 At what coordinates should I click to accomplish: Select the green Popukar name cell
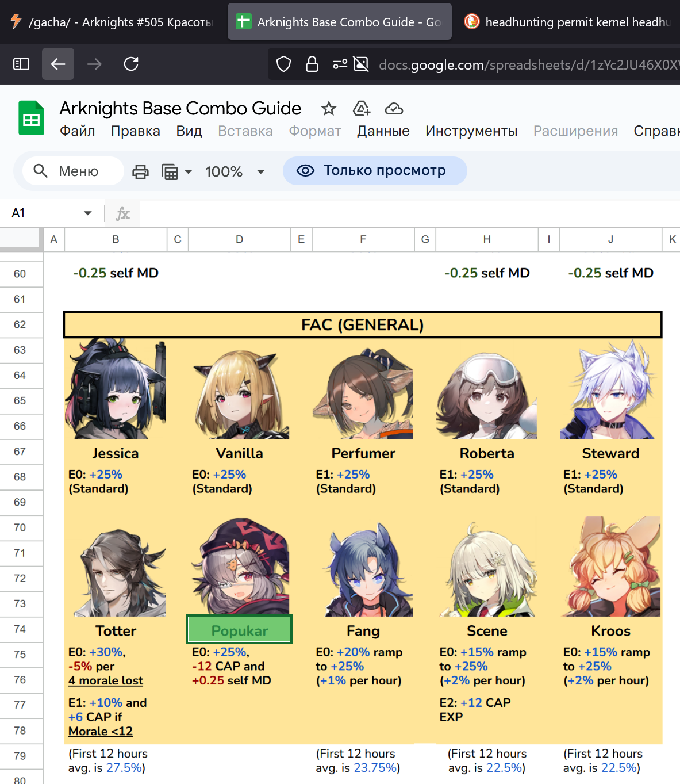click(239, 630)
